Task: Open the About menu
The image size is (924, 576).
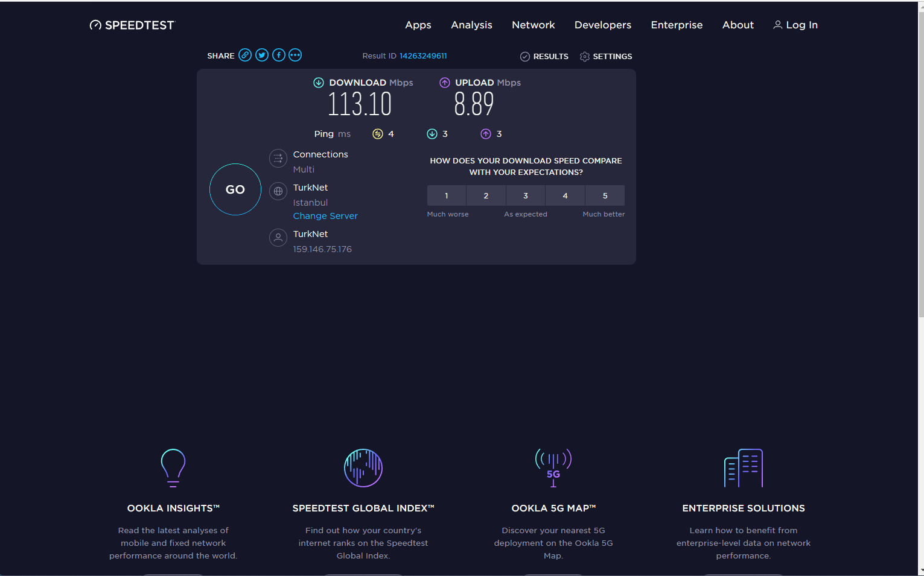Action: tap(738, 25)
